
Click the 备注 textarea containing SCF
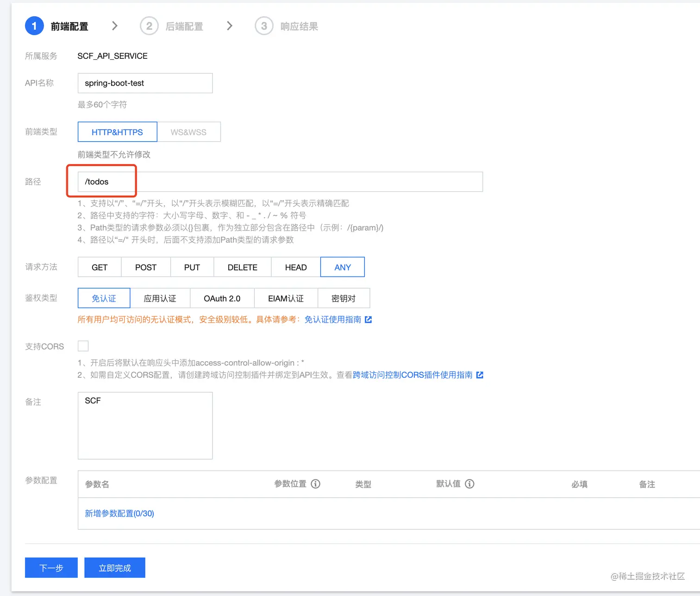145,426
